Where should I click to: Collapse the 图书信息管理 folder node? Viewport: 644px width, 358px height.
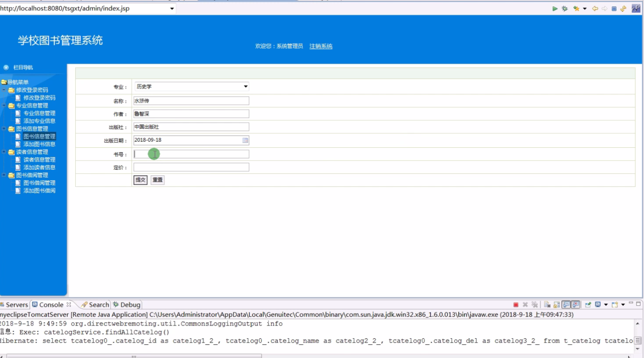point(4,129)
